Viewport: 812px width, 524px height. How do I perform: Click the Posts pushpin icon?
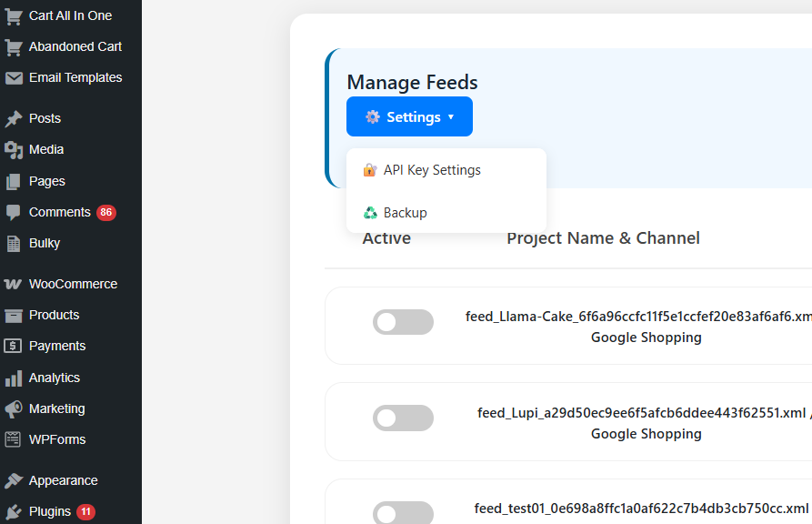pos(14,119)
